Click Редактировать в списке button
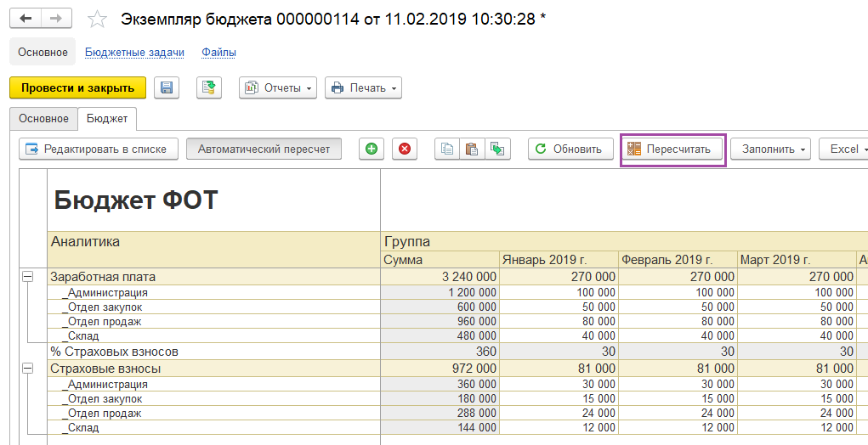The height and width of the screenshot is (445, 868). pos(99,149)
